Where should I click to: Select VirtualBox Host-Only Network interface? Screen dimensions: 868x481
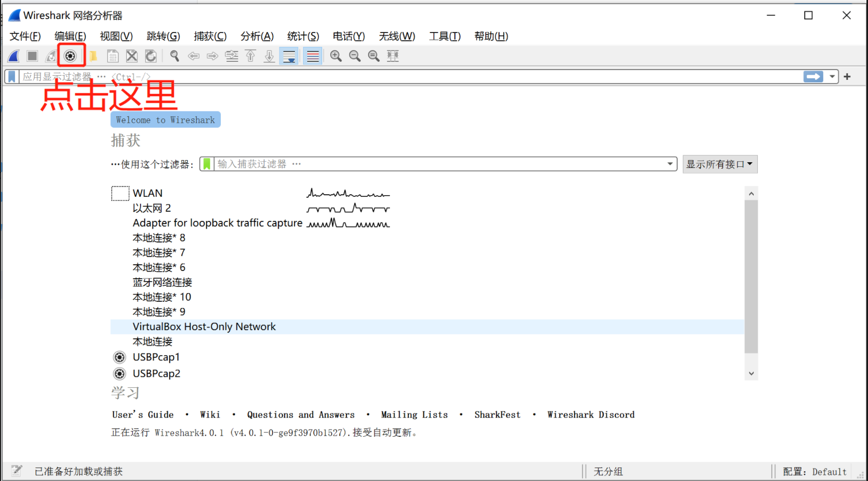tap(428, 327)
